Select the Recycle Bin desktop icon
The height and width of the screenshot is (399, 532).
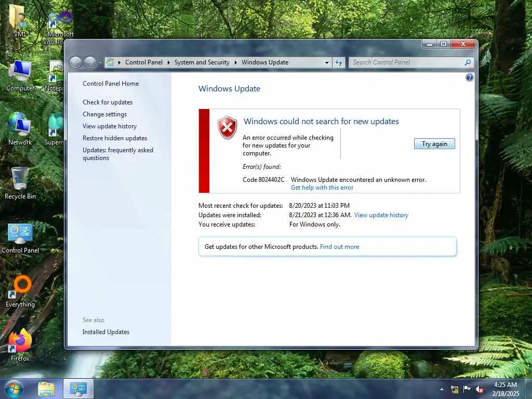click(20, 183)
